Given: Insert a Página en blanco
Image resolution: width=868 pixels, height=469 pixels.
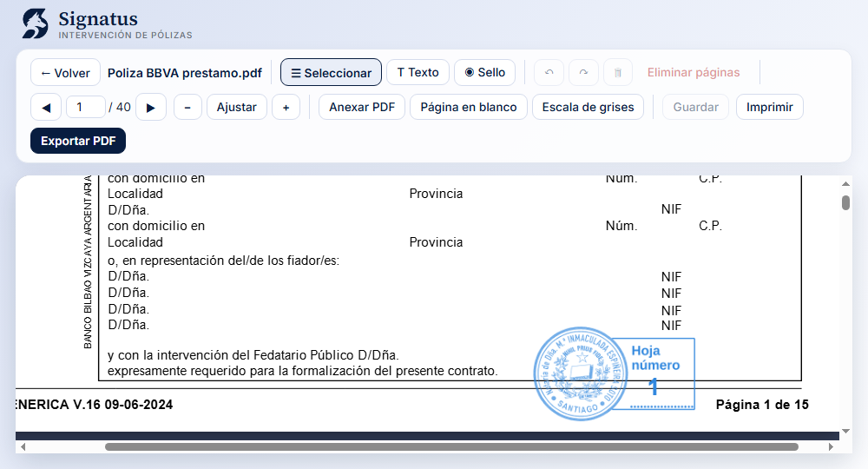Looking at the screenshot, I should pos(469,108).
